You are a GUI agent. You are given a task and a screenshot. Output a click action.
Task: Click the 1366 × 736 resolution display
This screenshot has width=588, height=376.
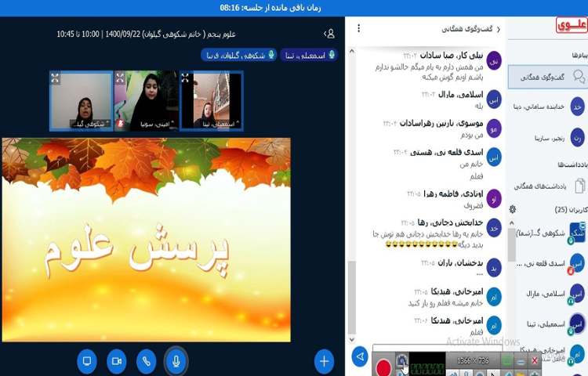point(473,360)
